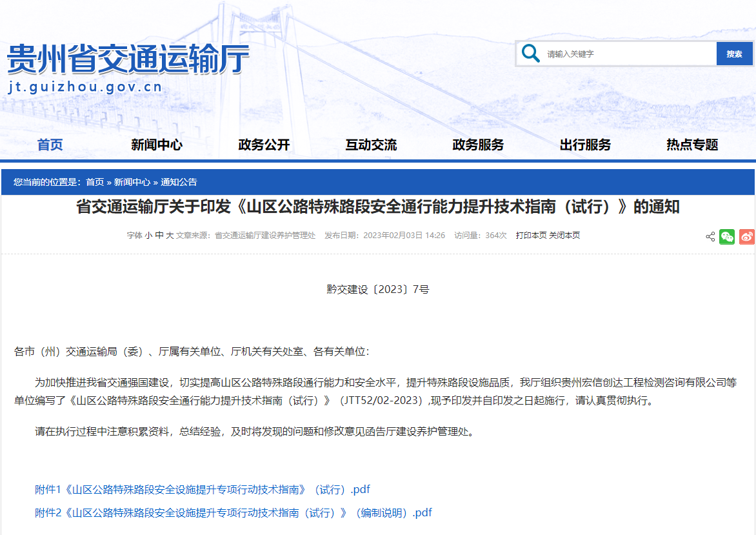The width and height of the screenshot is (756, 535).
Task: Open the 出行服务 navigation menu
Action: [585, 145]
